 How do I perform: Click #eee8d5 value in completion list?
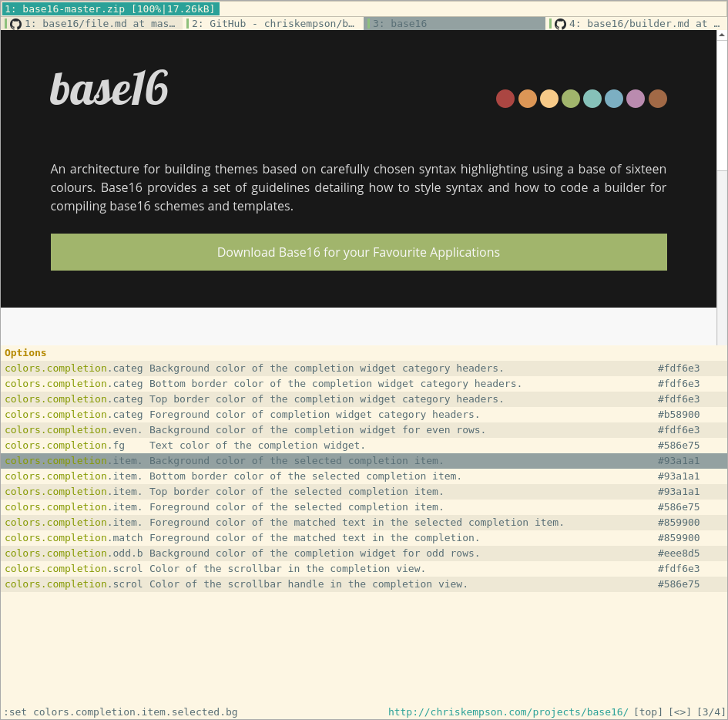click(x=679, y=553)
